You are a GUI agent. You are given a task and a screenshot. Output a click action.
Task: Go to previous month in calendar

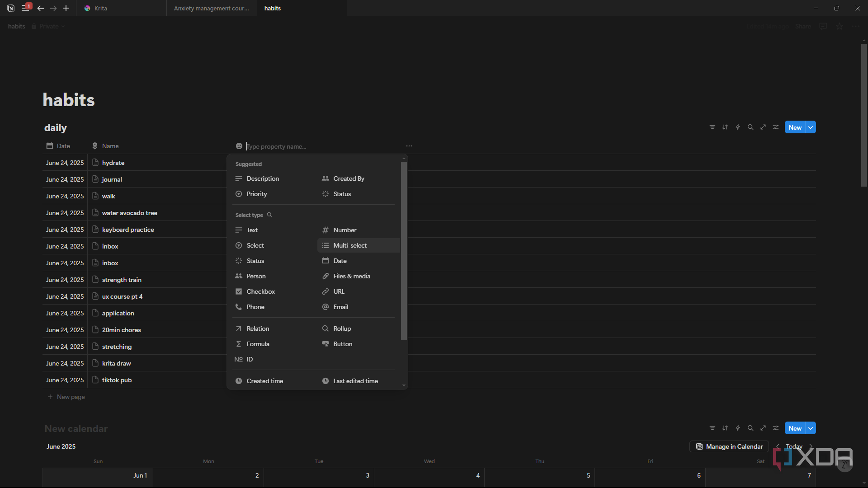click(x=778, y=446)
